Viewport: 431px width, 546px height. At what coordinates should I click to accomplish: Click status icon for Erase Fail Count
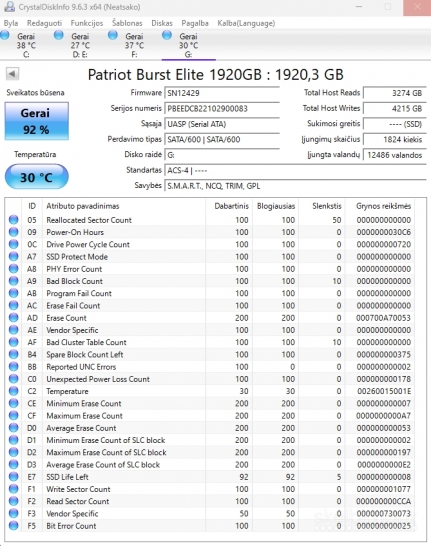coord(14,305)
